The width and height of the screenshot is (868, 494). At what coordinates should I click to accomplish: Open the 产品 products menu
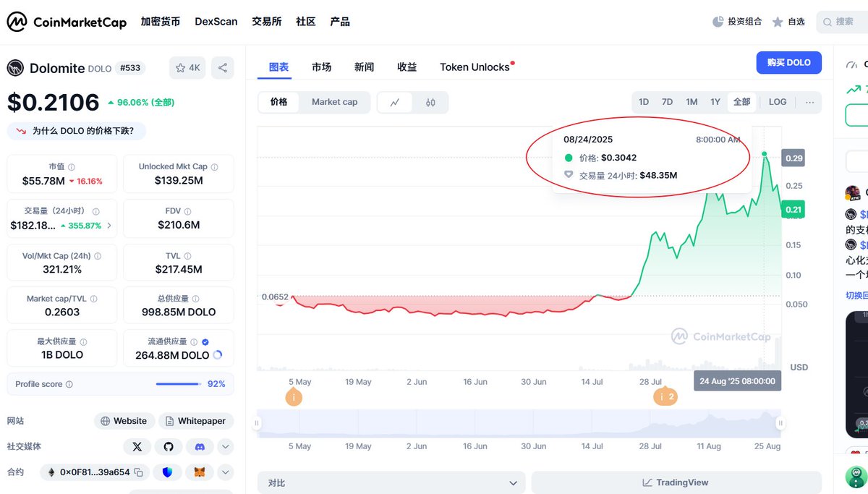(x=340, y=22)
